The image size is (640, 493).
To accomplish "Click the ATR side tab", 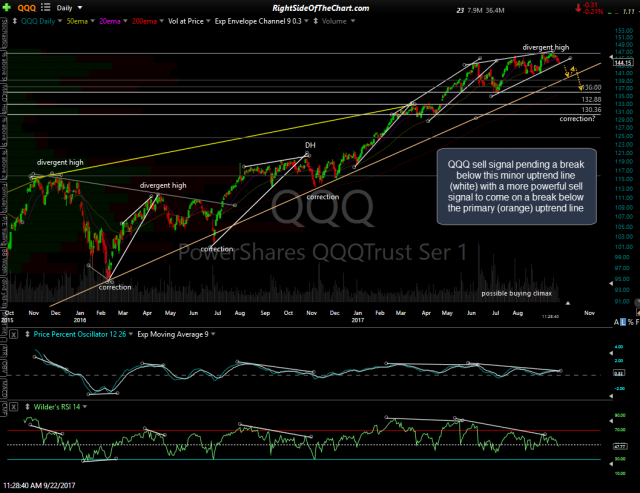I will click(3, 350).
